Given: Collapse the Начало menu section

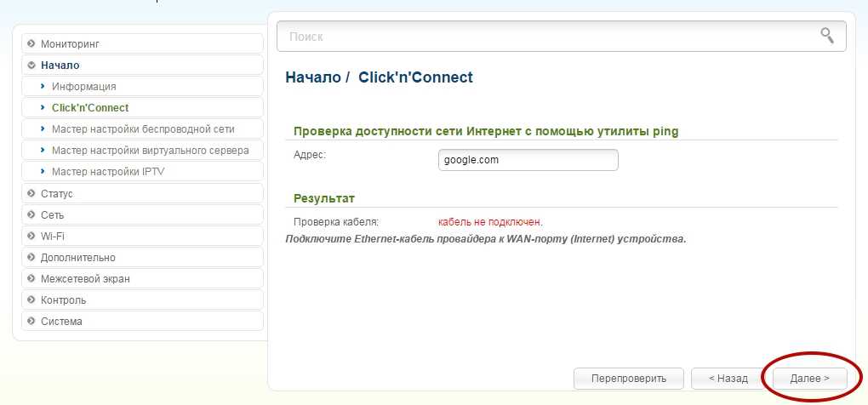Looking at the screenshot, I should coord(60,65).
